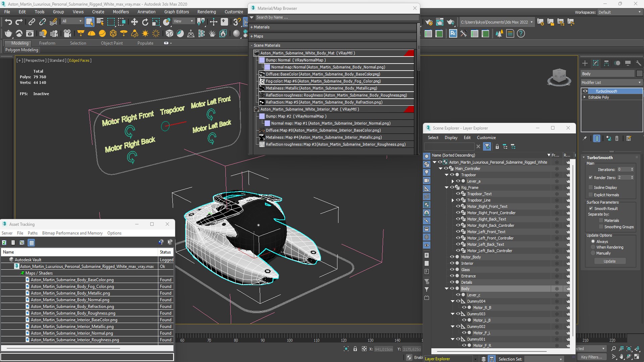Toggle TurboSmooth modifier eye icon
The width and height of the screenshot is (644, 362).
(585, 91)
